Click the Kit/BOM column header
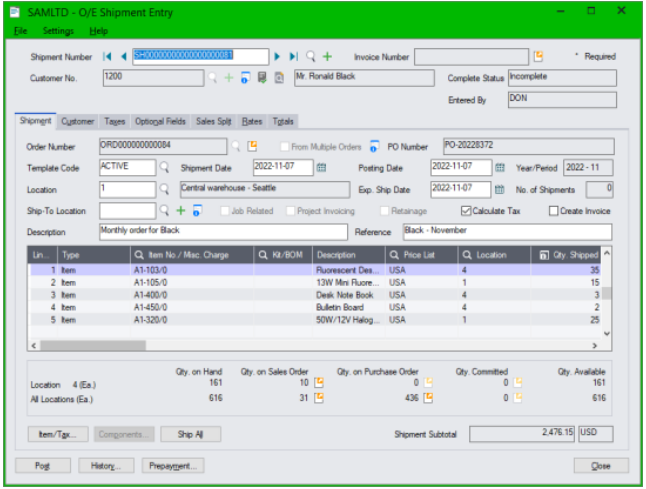This screenshot has height=489, width=646. tap(283, 255)
